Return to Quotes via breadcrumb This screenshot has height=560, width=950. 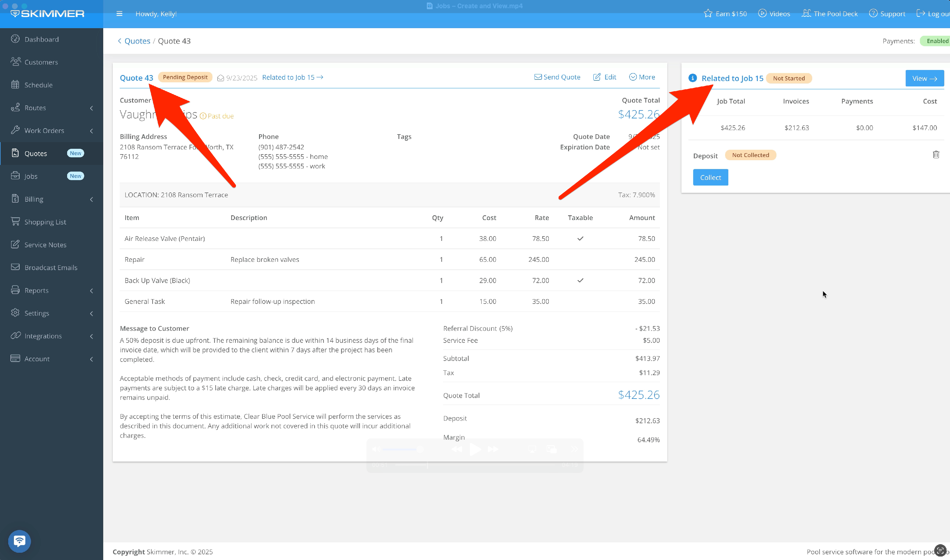[x=137, y=41]
